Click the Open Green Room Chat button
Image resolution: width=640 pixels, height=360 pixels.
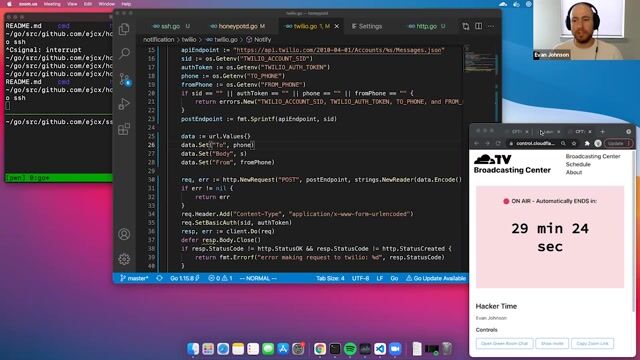pos(504,343)
